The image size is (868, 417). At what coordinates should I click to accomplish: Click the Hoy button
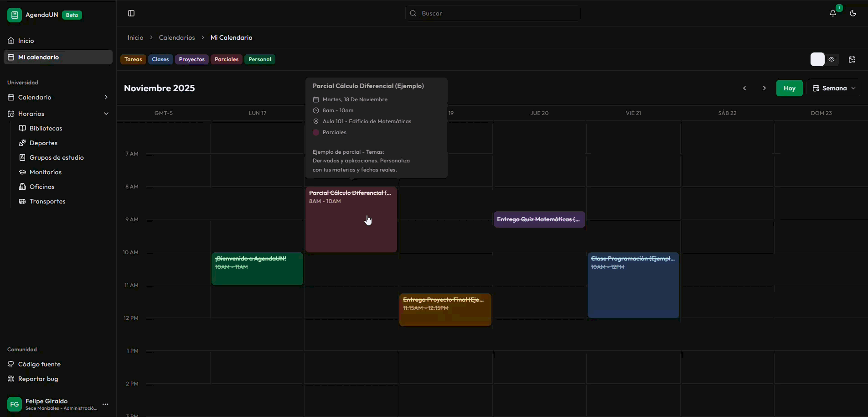790,88
